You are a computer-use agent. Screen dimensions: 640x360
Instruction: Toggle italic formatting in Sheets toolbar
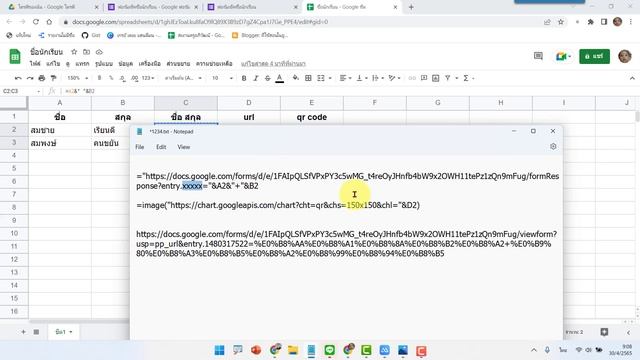point(256,78)
